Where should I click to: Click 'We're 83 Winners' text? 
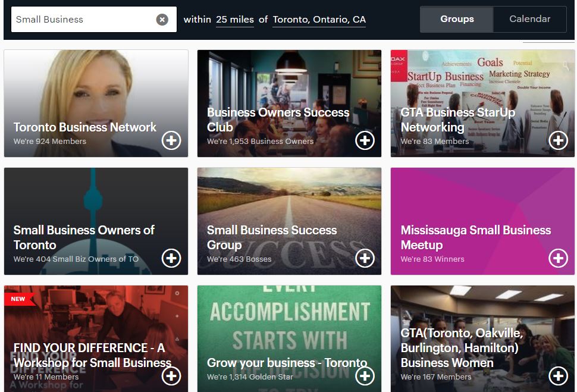[432, 259]
